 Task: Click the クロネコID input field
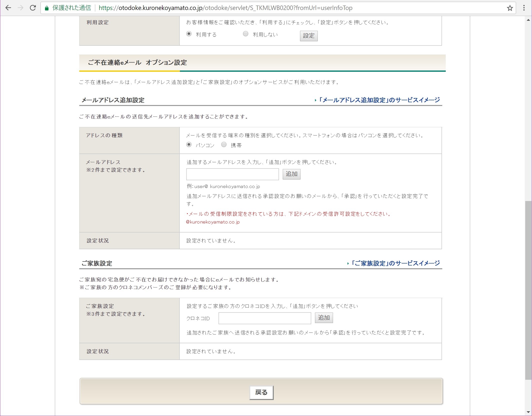pyautogui.click(x=264, y=318)
